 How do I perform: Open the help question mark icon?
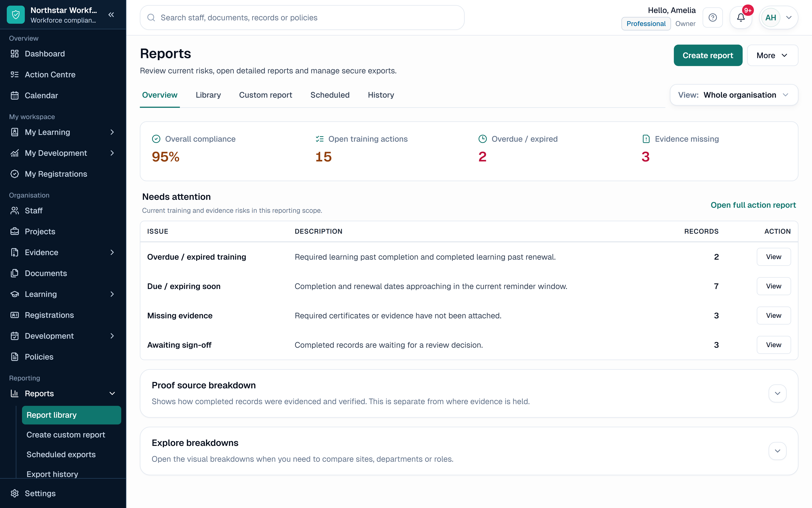[712, 17]
